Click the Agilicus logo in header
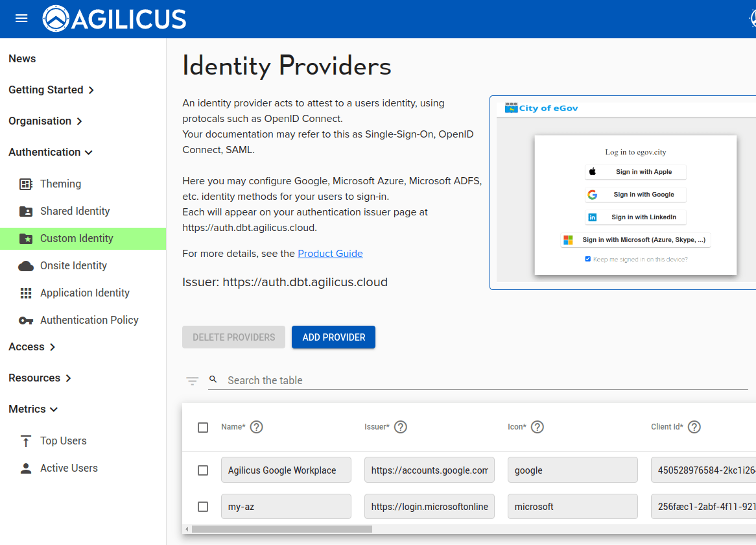This screenshot has height=545, width=756. (x=115, y=19)
